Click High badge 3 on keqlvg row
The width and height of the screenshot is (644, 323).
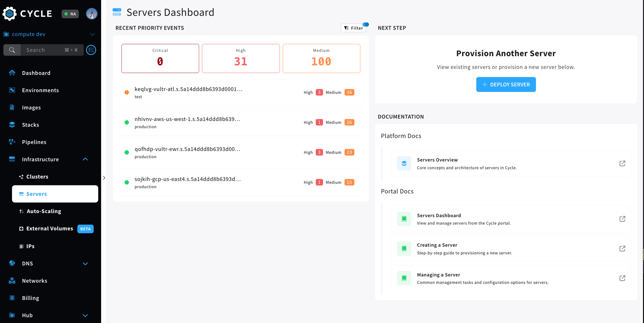[x=319, y=92]
